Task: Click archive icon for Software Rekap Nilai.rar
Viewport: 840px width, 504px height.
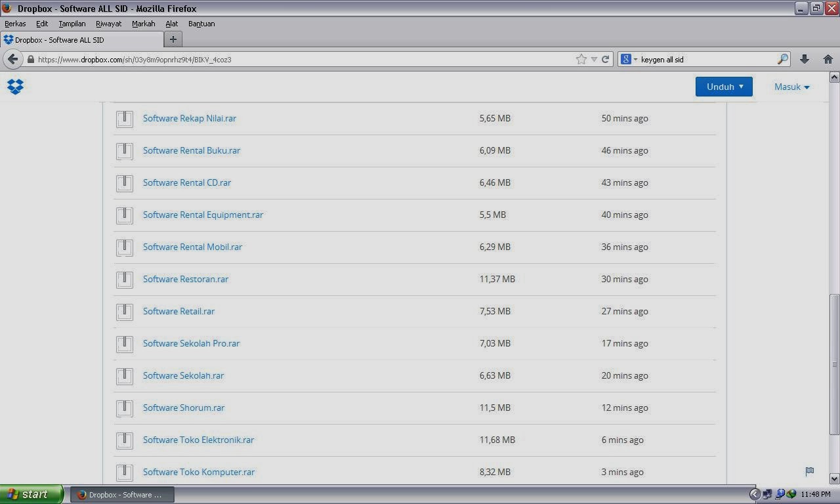Action: [125, 119]
